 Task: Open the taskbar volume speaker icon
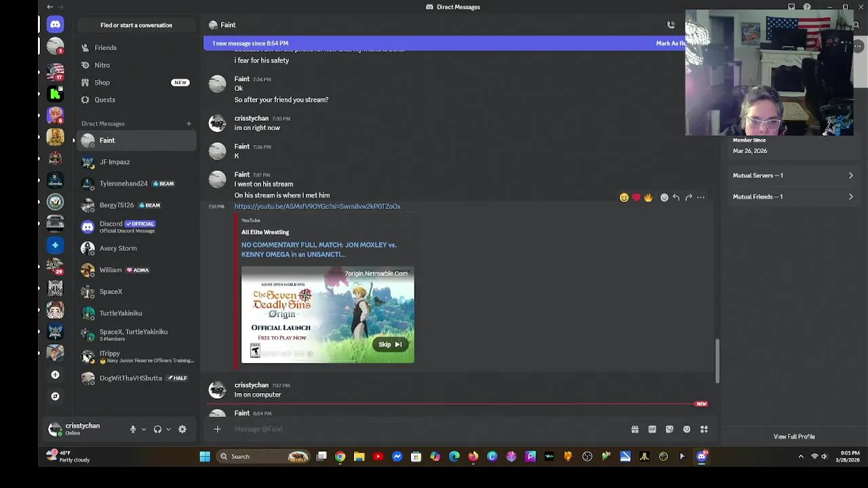825,457
